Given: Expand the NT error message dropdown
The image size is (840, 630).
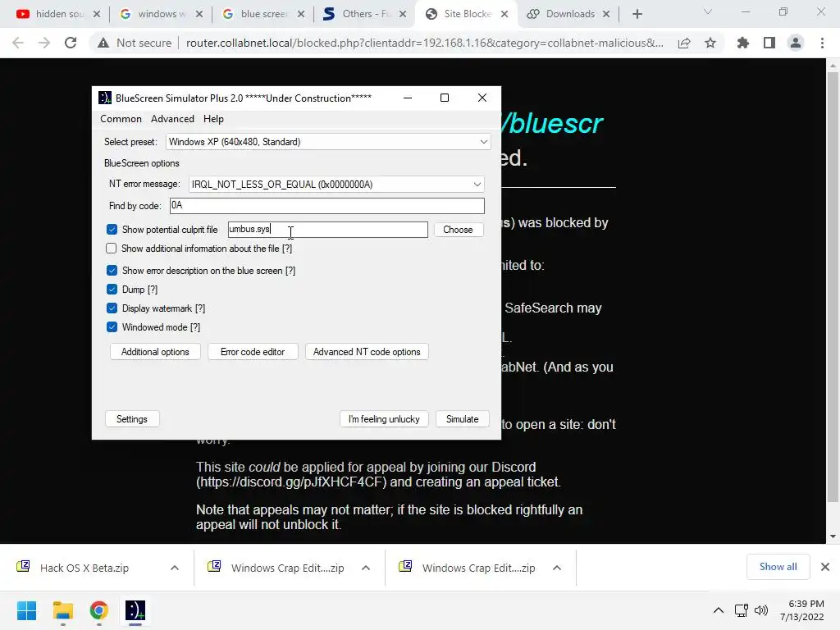Looking at the screenshot, I should click(x=477, y=185).
